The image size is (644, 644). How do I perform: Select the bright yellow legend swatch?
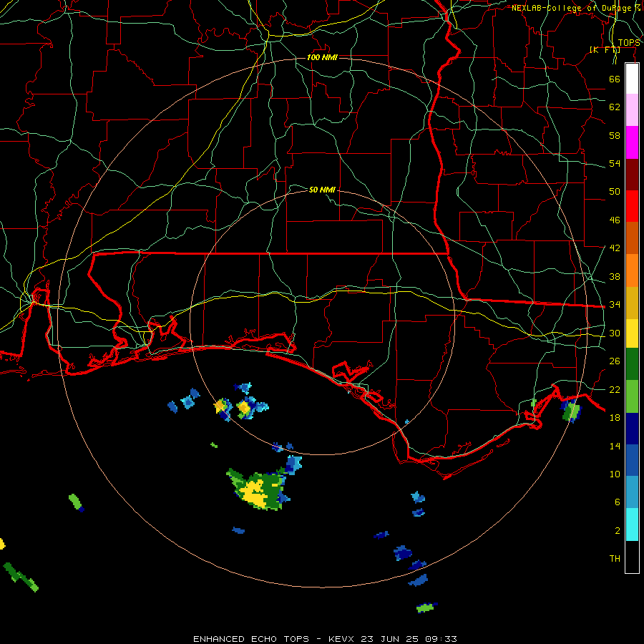(632, 333)
